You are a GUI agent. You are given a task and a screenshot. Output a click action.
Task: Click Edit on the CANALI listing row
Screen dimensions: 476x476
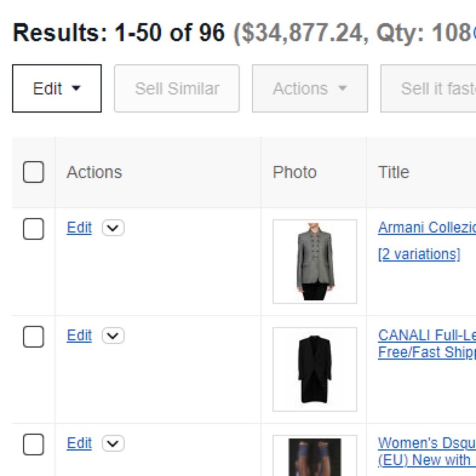(x=79, y=335)
